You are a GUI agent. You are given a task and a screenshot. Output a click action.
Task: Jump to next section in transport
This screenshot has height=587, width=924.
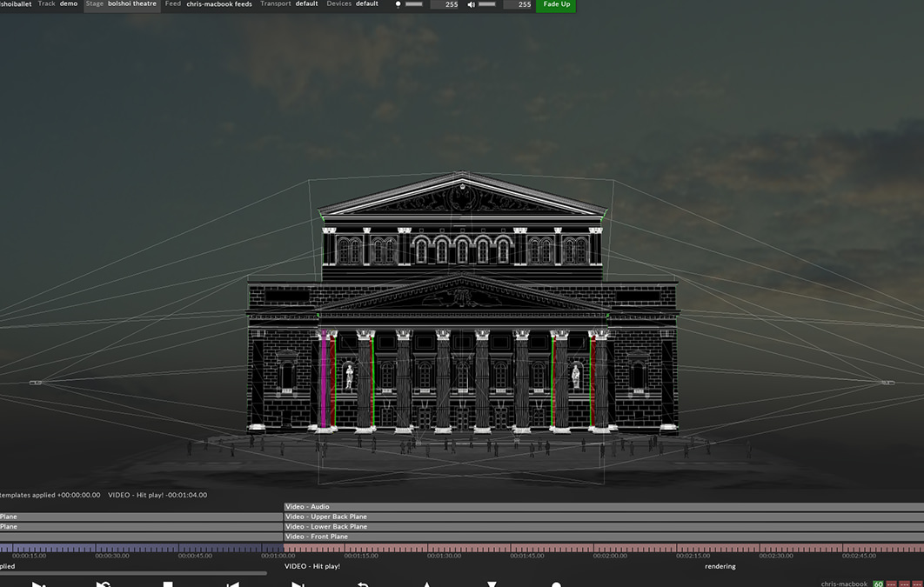pyautogui.click(x=298, y=584)
